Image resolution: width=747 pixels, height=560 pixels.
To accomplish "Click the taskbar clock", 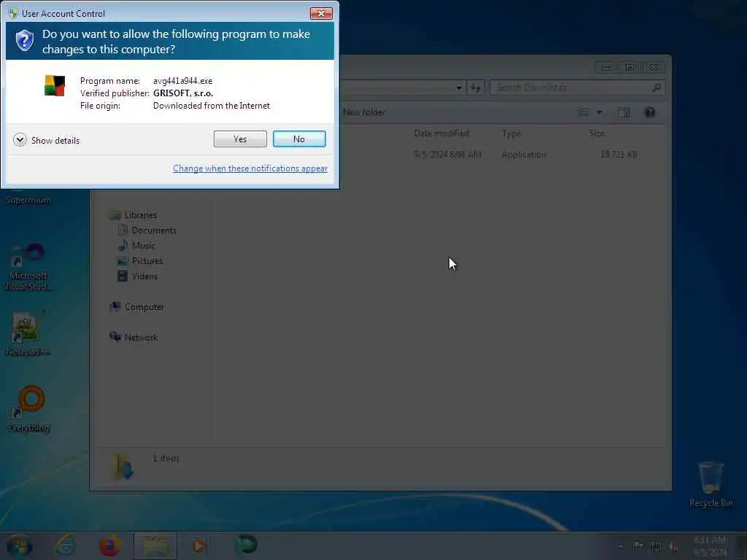I will click(710, 546).
